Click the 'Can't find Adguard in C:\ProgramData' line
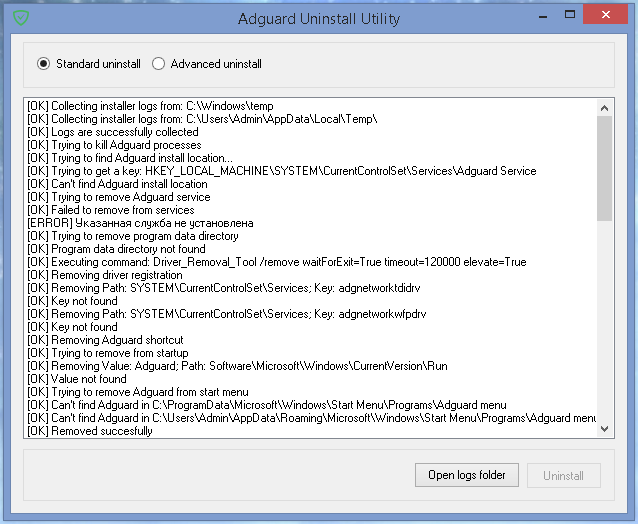This screenshot has width=638, height=524. click(x=267, y=406)
